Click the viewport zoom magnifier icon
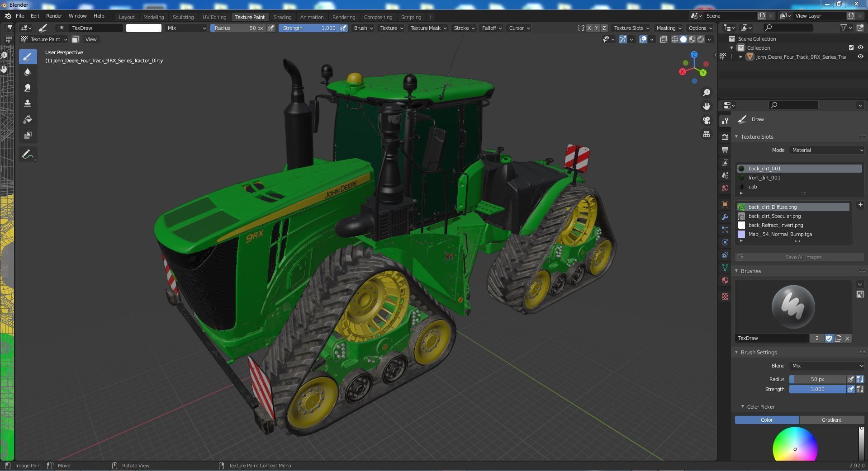 pos(707,93)
